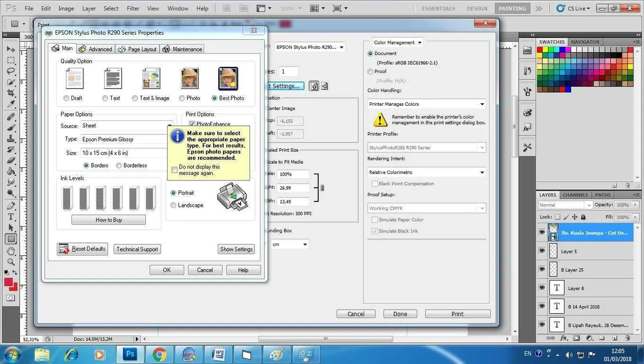644x364 pixels.
Task: Open Microsoft Word from the taskbar
Action: point(218,354)
